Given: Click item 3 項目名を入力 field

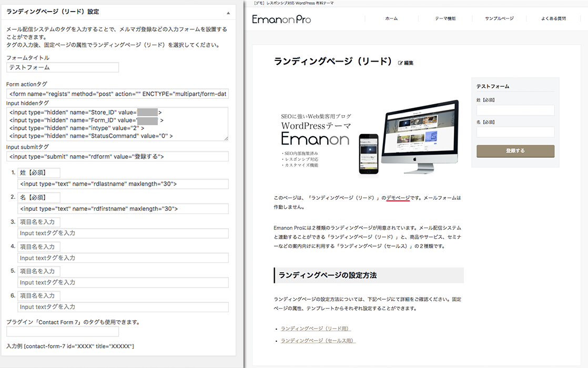Looking at the screenshot, I should (x=39, y=222).
